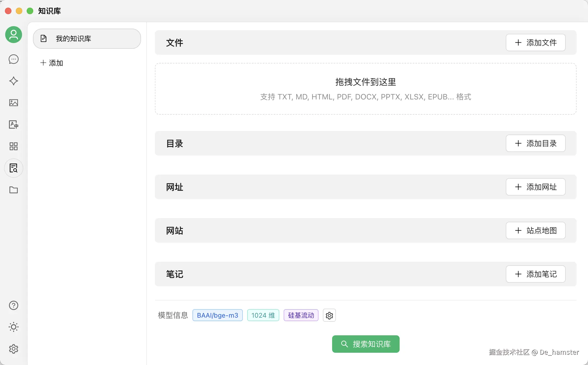Click the 站点地图 button
The width and height of the screenshot is (588, 365).
535,230
